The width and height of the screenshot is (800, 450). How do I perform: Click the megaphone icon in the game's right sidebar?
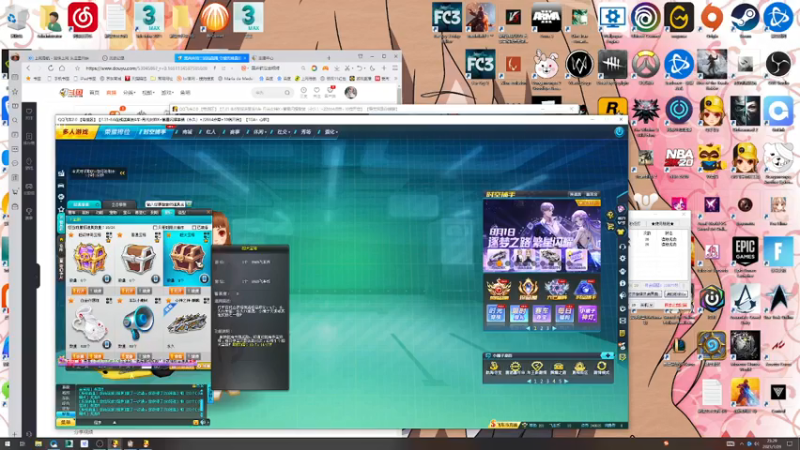[x=622, y=295]
